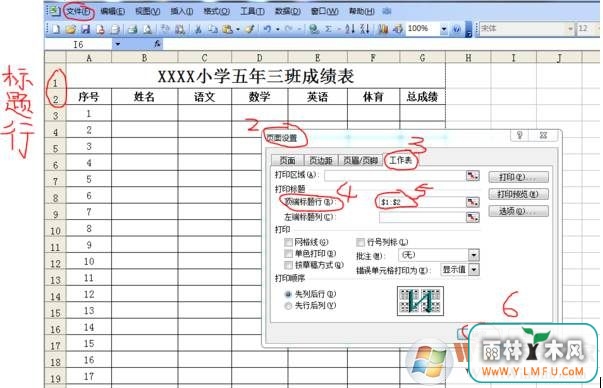The width and height of the screenshot is (603, 388).
Task: Select the 先行后列 radio option
Action: coord(288,306)
